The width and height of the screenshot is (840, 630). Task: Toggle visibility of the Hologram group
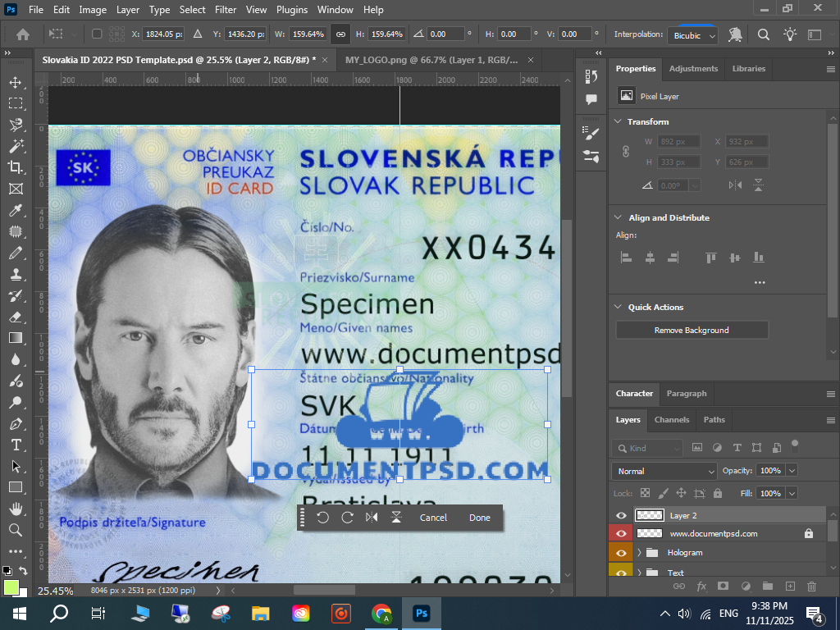[621, 553]
